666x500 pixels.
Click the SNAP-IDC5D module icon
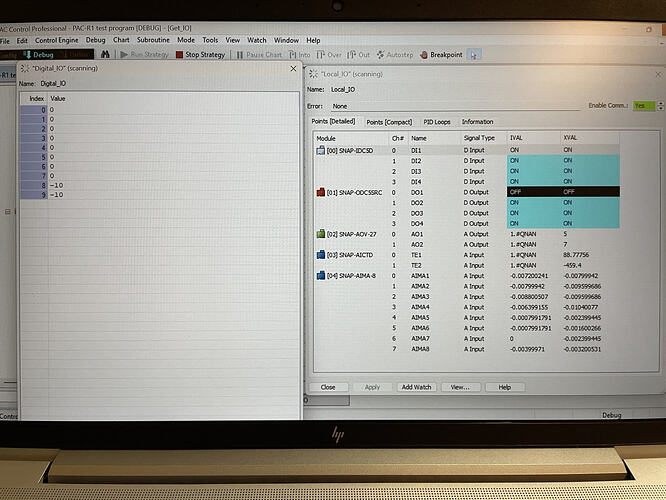click(x=321, y=150)
